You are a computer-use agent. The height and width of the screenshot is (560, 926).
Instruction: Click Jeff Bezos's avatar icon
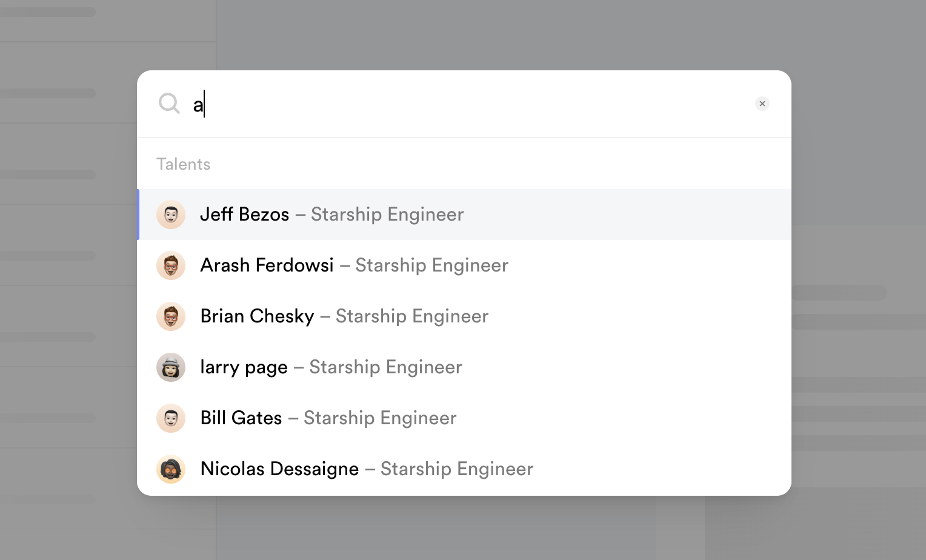click(x=171, y=215)
